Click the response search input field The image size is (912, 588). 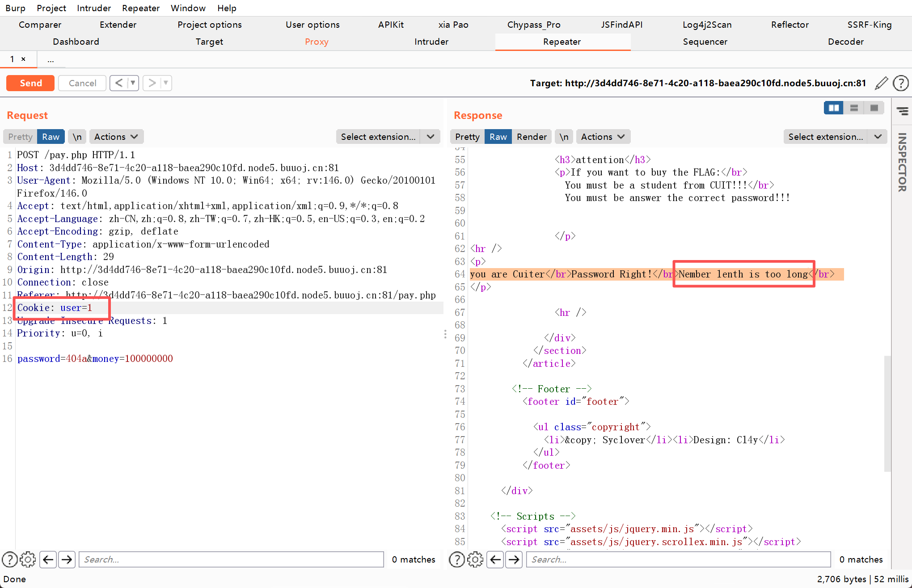678,559
